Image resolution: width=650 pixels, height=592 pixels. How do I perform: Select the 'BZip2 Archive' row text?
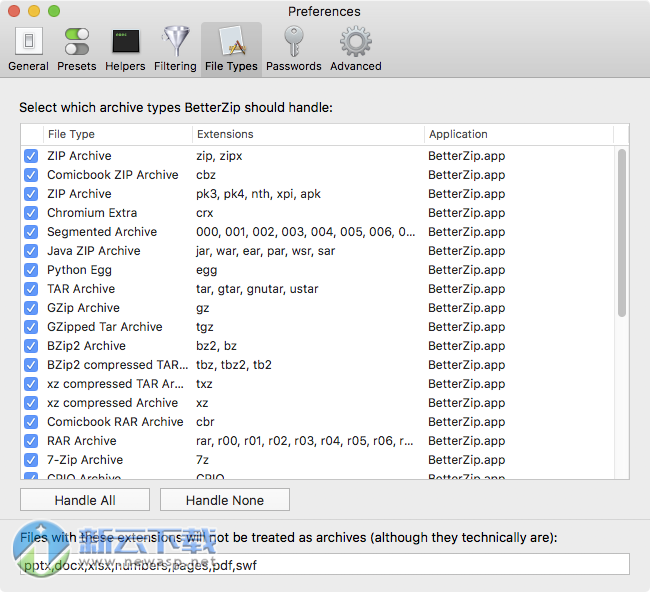click(86, 346)
